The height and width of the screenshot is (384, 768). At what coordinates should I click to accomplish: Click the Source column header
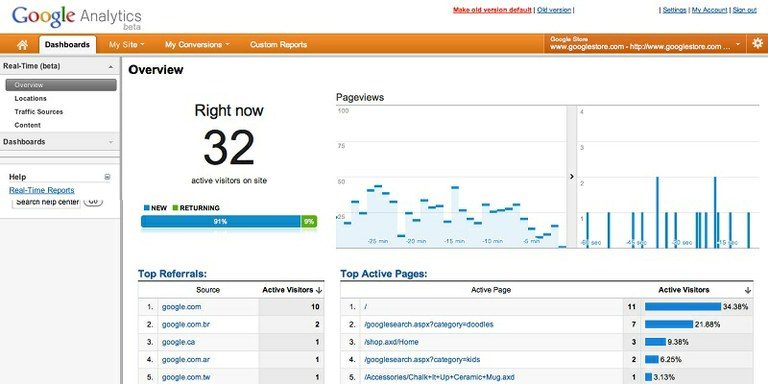208,290
